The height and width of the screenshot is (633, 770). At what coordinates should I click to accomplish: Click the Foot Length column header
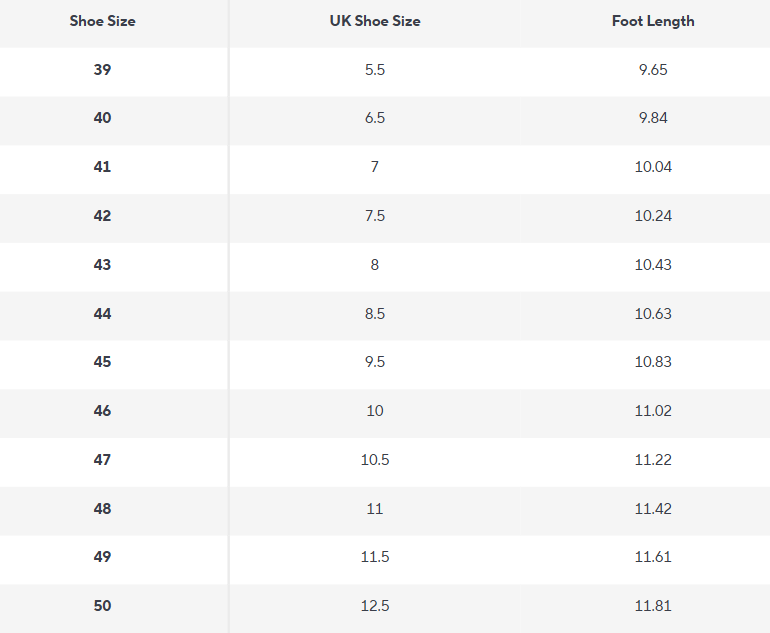[653, 21]
